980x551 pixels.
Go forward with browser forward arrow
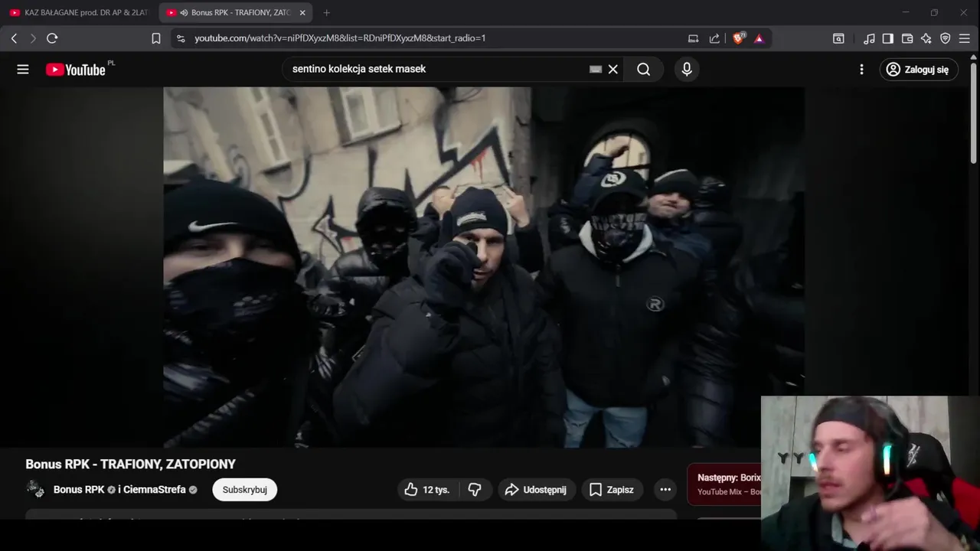(x=32, y=38)
